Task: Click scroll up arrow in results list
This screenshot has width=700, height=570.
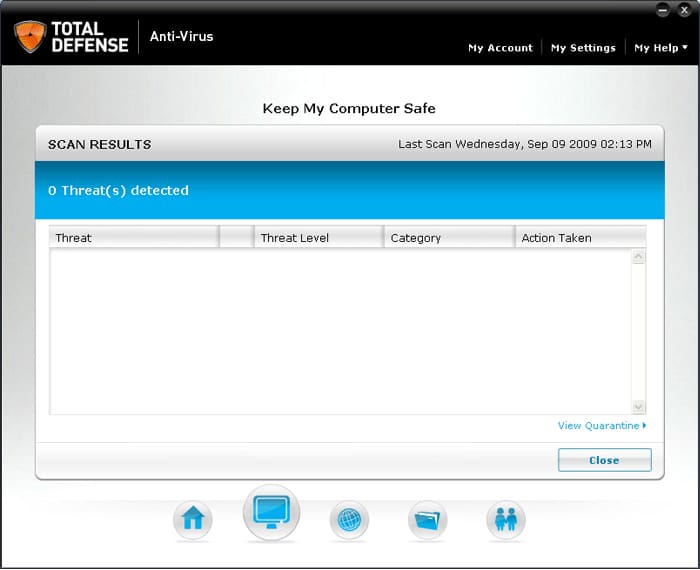Action: pyautogui.click(x=638, y=257)
